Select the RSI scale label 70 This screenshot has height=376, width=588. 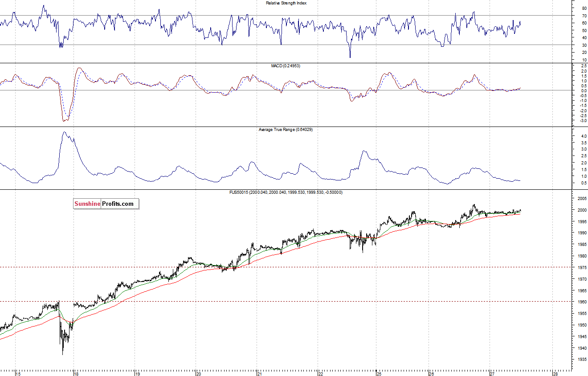pyautogui.click(x=584, y=16)
